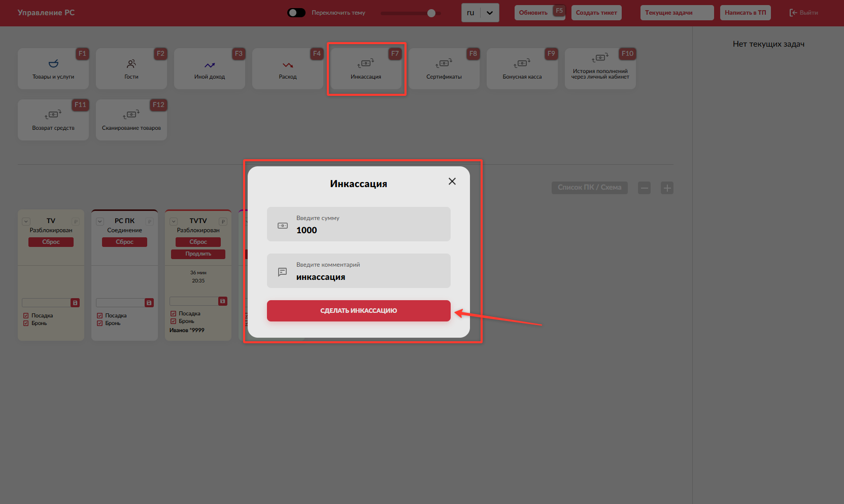This screenshot has width=844, height=504.
Task: Focus the Введите комментарий field
Action: pyautogui.click(x=359, y=271)
